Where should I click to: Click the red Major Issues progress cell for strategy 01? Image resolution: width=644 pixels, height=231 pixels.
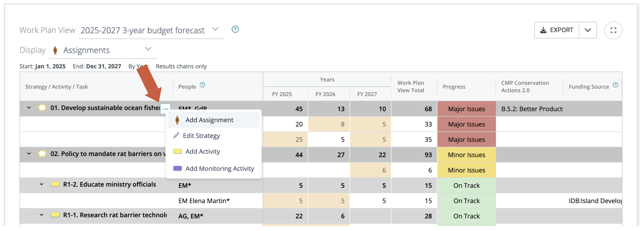click(x=466, y=109)
